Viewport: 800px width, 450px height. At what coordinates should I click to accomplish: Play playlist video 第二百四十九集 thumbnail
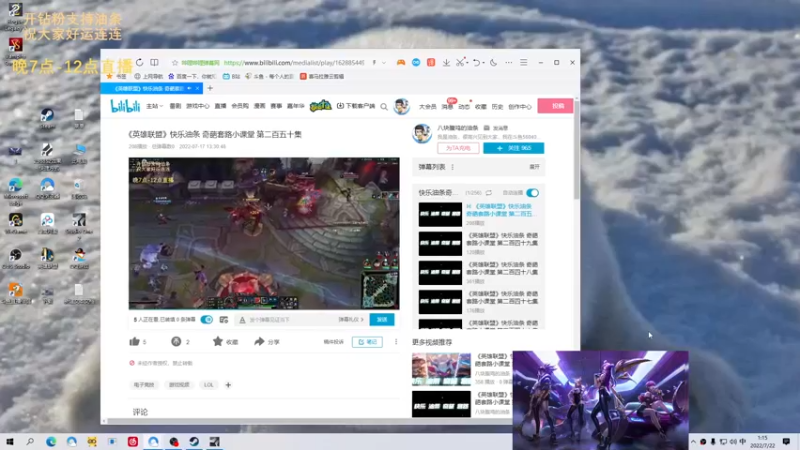(x=440, y=244)
